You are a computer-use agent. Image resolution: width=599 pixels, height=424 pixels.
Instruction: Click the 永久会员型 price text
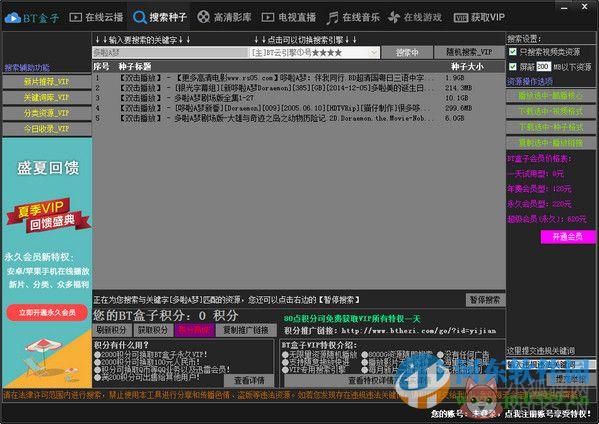point(539,204)
